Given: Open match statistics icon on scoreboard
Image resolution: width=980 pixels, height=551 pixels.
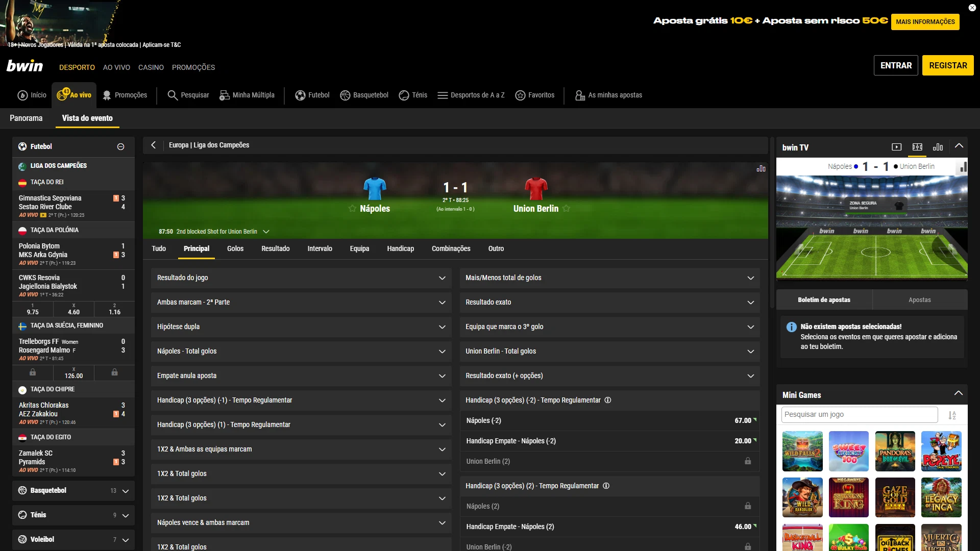Looking at the screenshot, I should coord(761,168).
